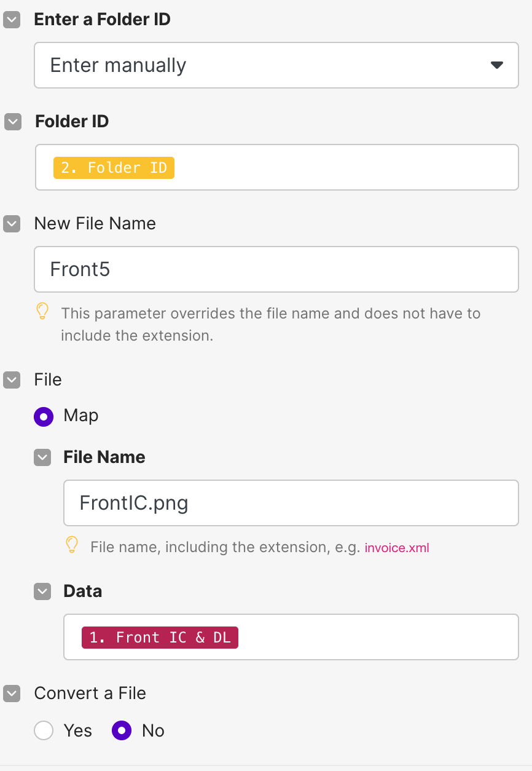
Task: Select No for Convert a File
Action: (121, 730)
